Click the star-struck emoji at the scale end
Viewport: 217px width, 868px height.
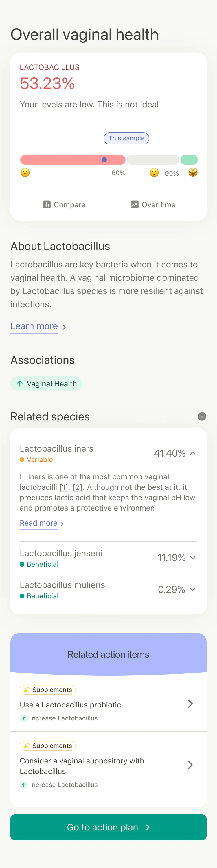coord(193,173)
